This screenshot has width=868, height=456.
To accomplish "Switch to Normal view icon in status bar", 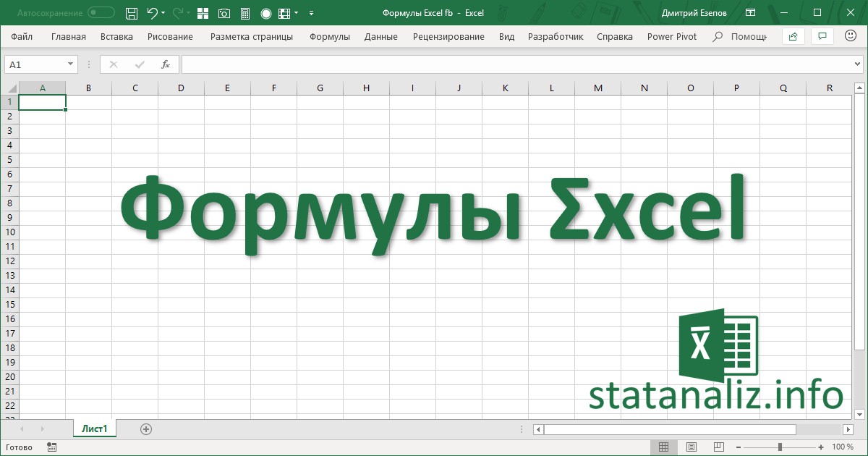I will coord(664,447).
